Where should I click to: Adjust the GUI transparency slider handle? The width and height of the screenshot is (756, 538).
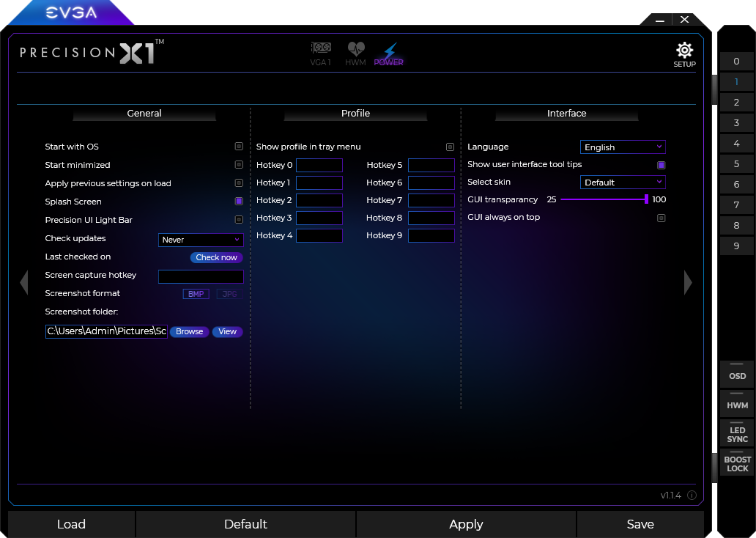646,199
